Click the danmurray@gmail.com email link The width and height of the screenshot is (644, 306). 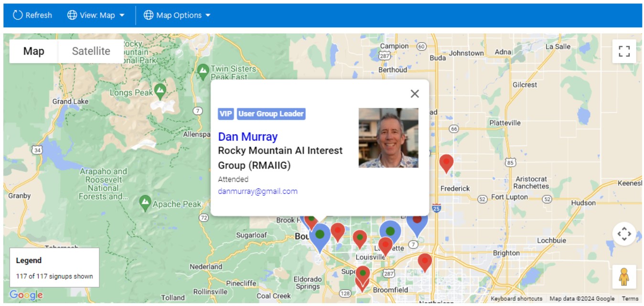click(258, 191)
